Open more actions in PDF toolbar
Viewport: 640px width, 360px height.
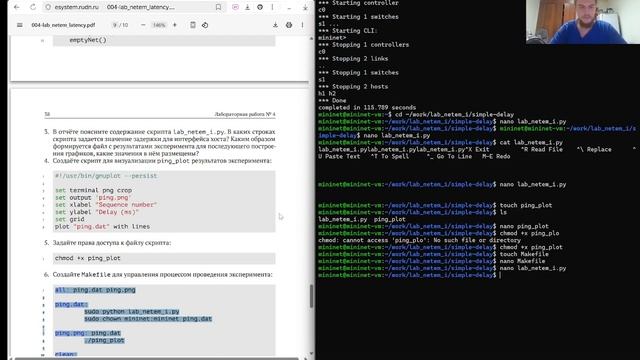[x=302, y=25]
